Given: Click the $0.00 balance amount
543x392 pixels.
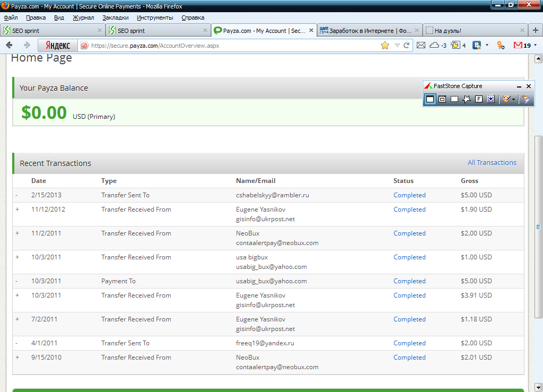Looking at the screenshot, I should click(44, 112).
